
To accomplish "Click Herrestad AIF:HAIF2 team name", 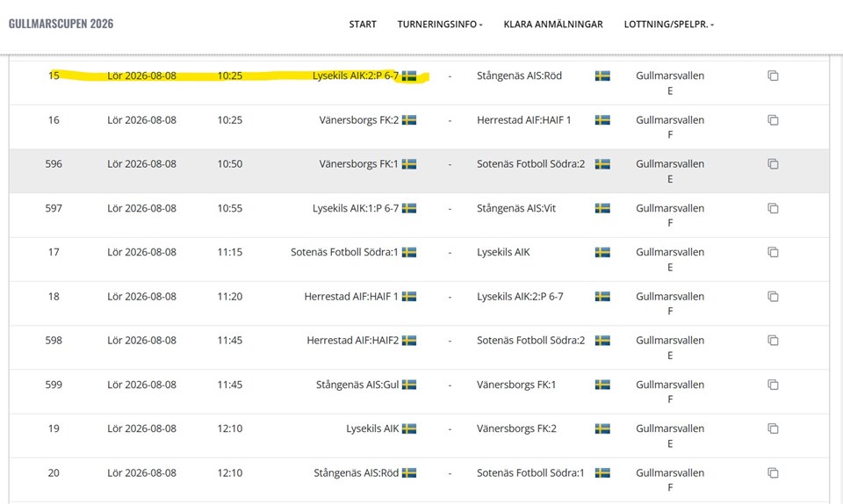I will (353, 341).
